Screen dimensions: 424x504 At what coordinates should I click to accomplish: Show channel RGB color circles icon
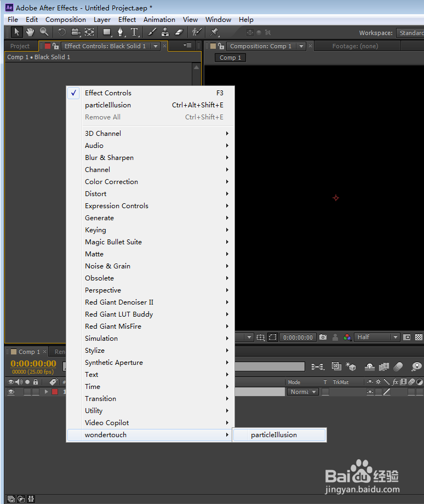tap(347, 337)
